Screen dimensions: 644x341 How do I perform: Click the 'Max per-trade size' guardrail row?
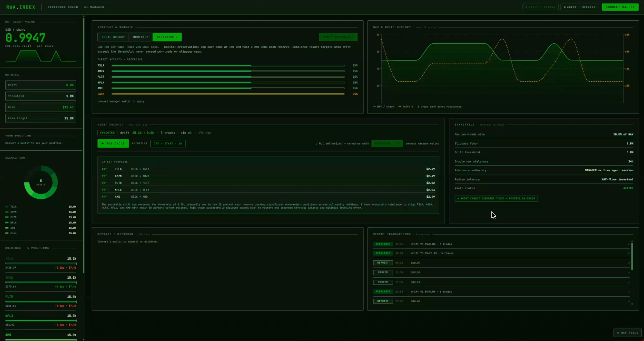pos(544,134)
